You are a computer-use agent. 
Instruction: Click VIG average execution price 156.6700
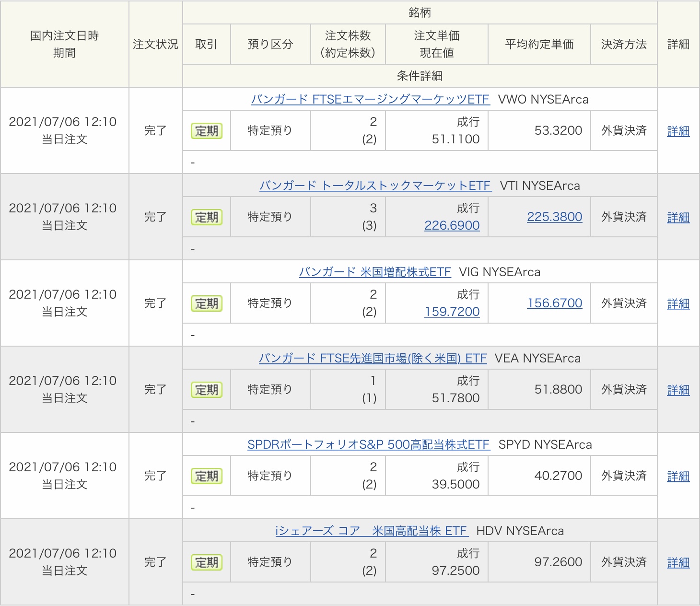[555, 303]
